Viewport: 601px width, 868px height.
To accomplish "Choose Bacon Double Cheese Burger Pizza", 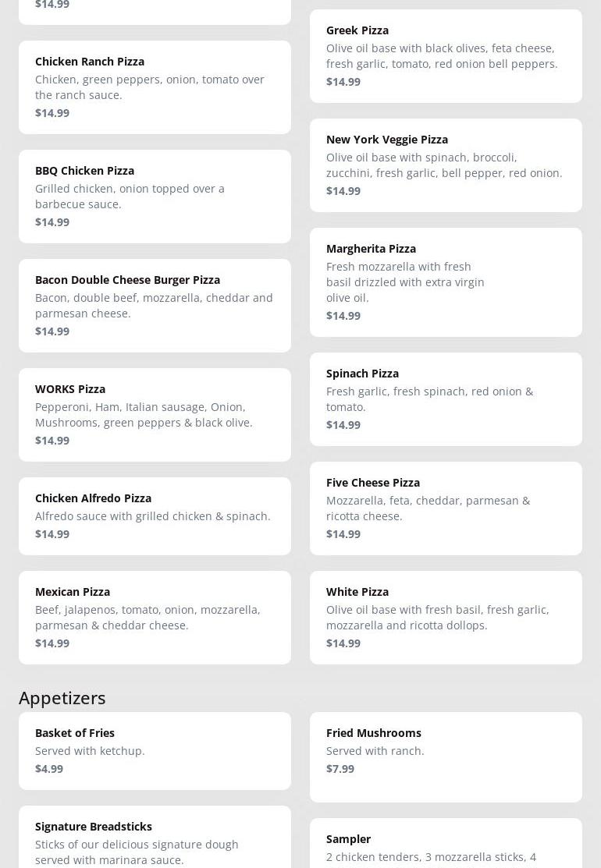I will pyautogui.click(x=155, y=305).
